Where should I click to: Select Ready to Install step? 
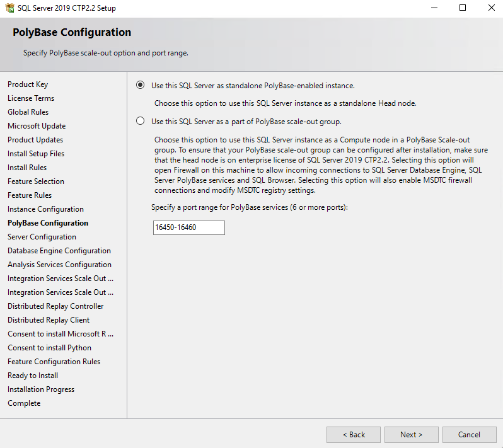tap(33, 375)
